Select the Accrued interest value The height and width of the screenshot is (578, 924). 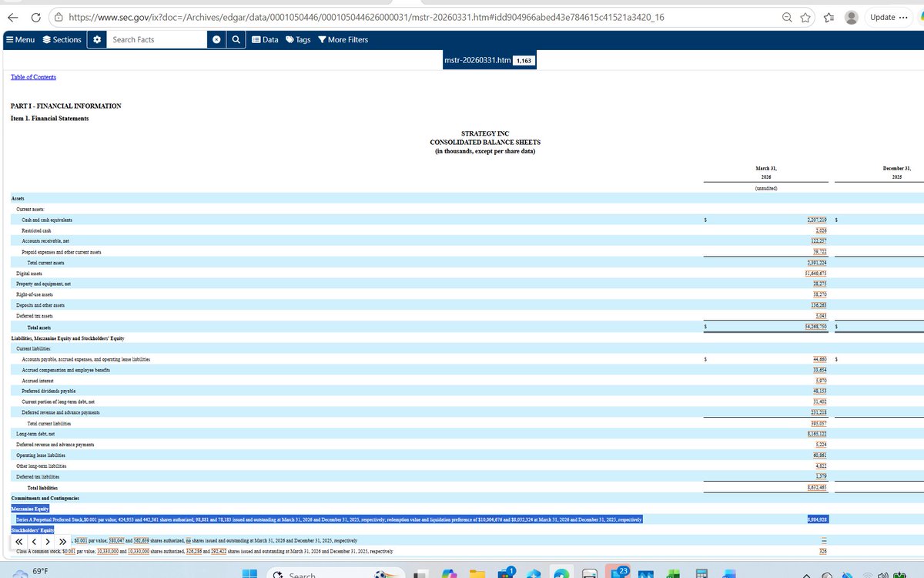click(821, 381)
